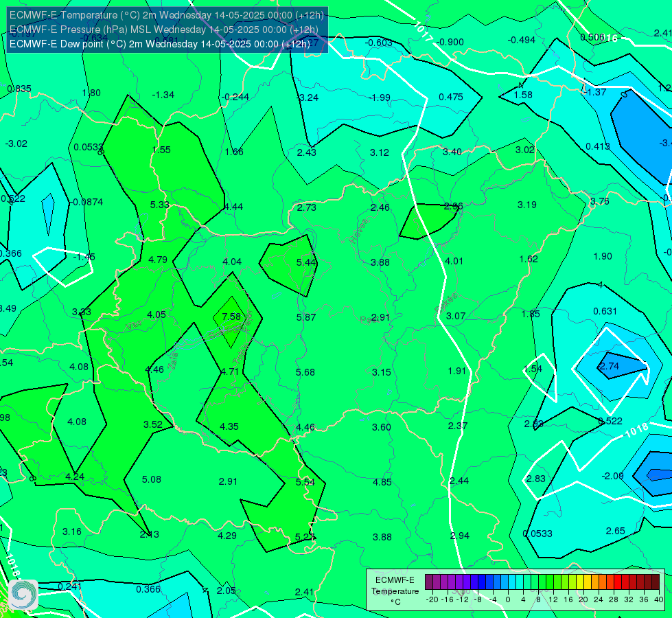Click the dew point value -1.99
The image size is (672, 618).
coord(380,98)
